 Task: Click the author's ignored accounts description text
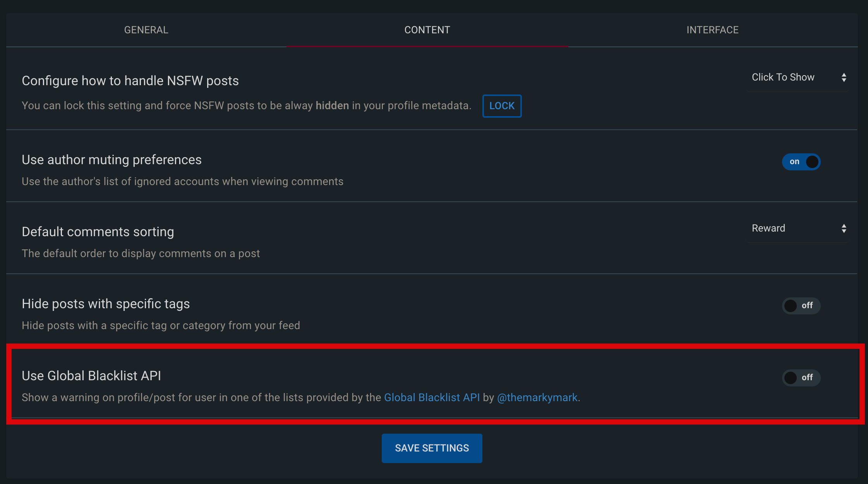(182, 182)
